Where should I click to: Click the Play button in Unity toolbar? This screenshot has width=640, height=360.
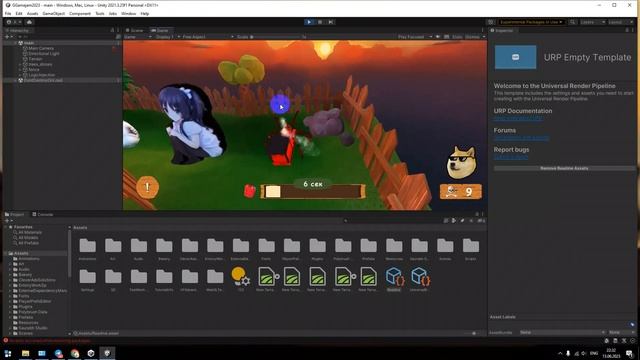(309, 22)
